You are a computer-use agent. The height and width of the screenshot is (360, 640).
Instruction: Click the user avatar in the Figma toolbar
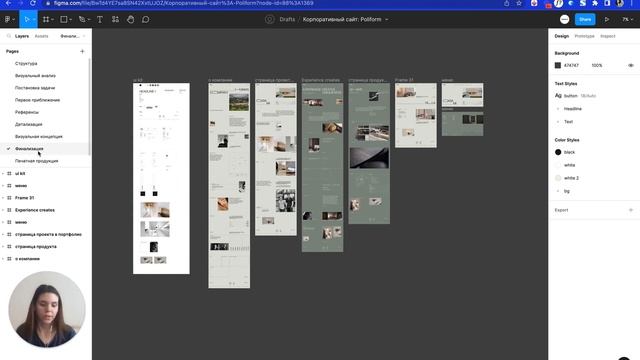[x=564, y=19]
